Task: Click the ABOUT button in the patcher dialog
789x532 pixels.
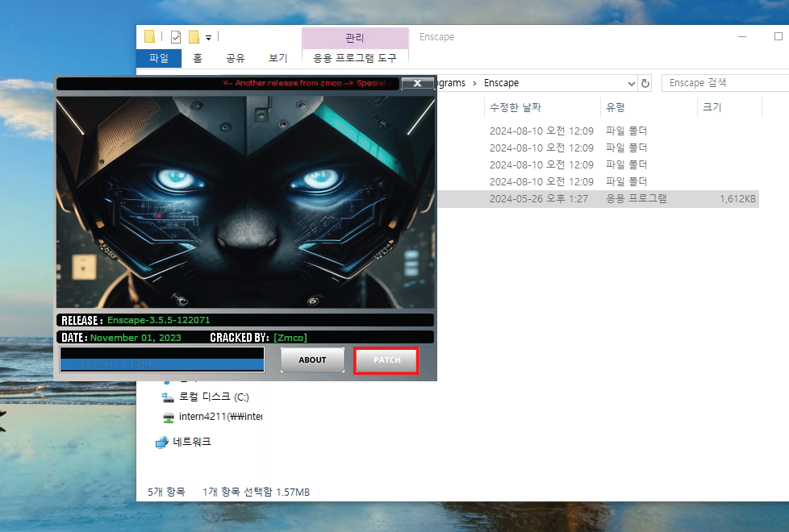Action: pos(312,360)
